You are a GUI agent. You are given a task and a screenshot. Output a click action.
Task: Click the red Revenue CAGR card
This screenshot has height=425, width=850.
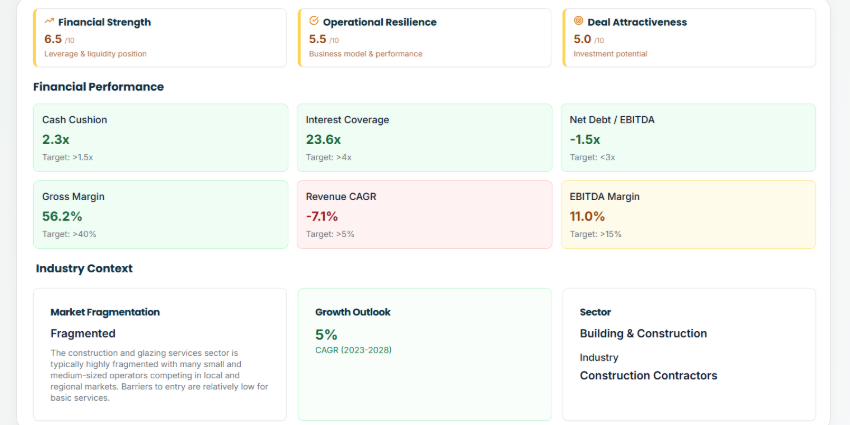pyautogui.click(x=424, y=214)
